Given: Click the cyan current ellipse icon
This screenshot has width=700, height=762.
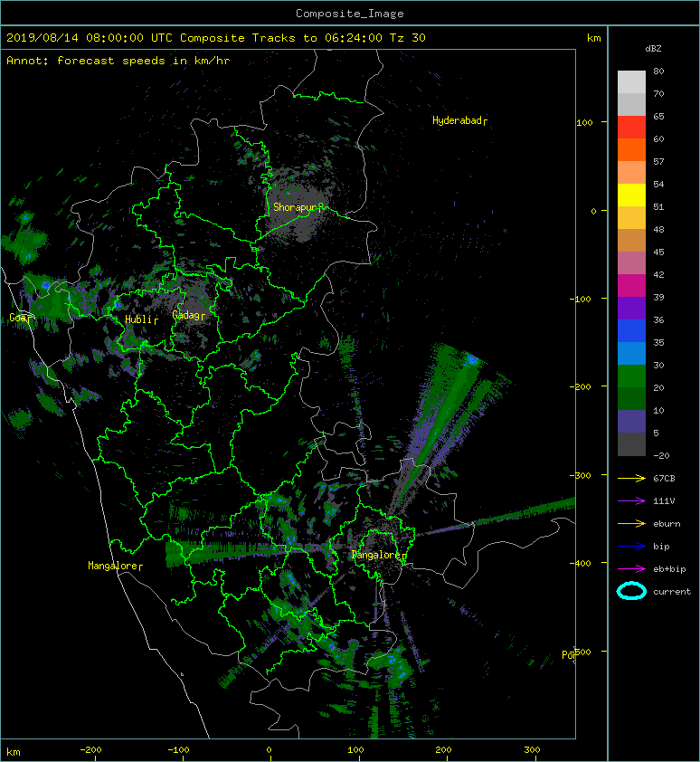Looking at the screenshot, I should 631,591.
